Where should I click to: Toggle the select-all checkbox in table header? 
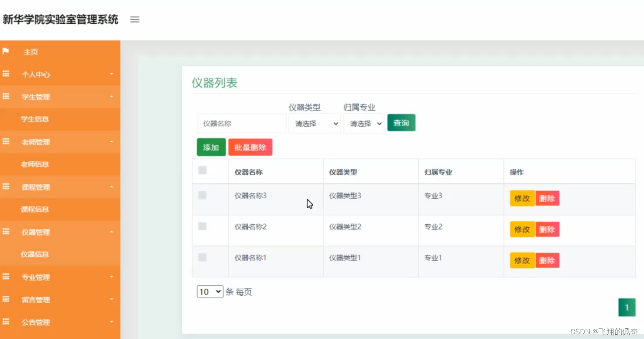point(202,170)
